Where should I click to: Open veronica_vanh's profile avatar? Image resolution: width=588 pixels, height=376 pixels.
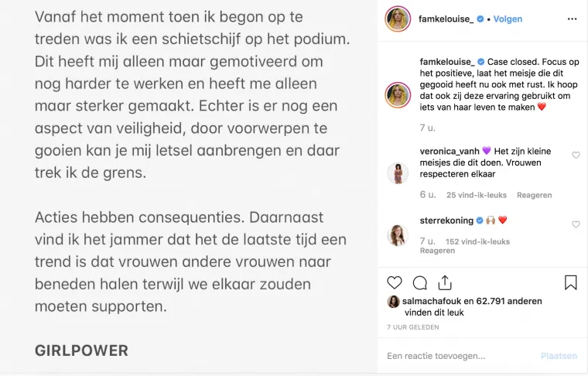tap(398, 173)
